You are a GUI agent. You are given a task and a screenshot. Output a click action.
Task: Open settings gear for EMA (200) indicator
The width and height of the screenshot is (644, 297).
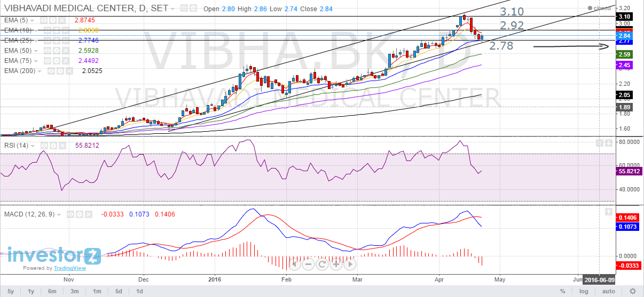point(60,71)
